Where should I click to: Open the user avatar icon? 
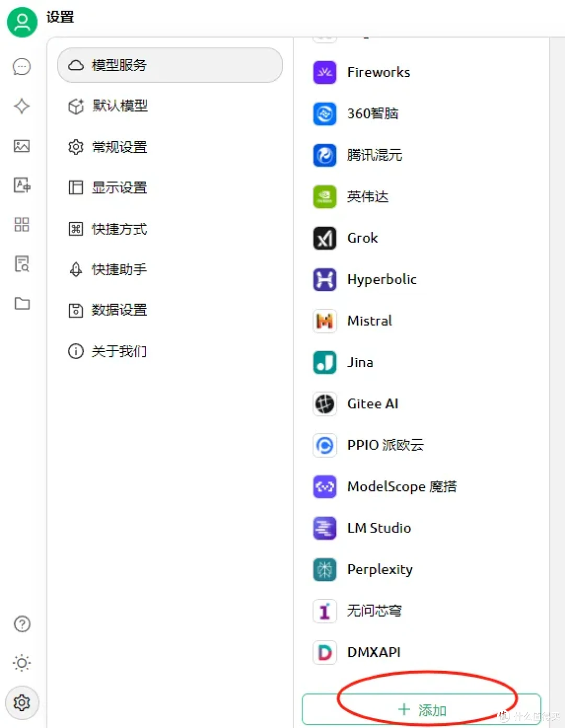pos(22,22)
